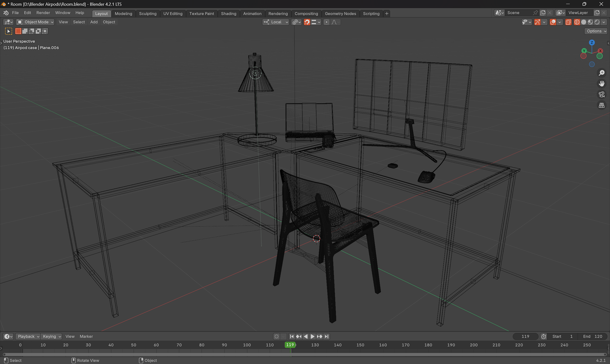Screen dimensions: 610x364
Task: Switch to solid viewport shading
Action: [x=584, y=22]
